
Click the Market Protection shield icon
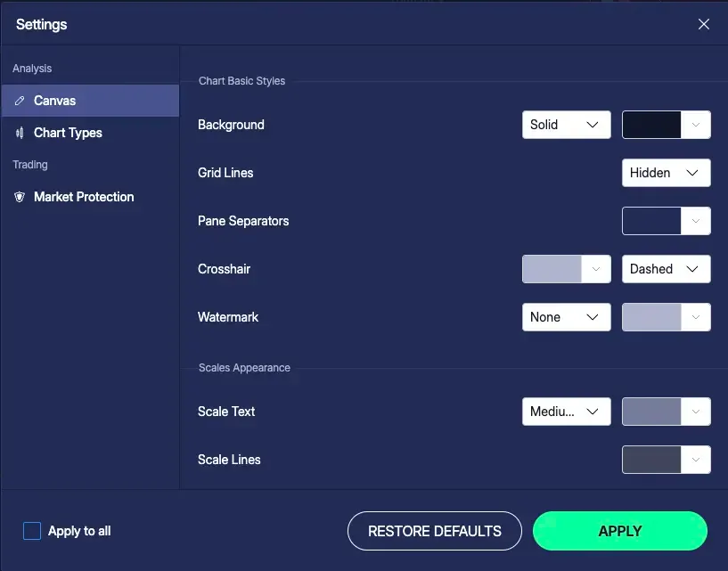20,197
